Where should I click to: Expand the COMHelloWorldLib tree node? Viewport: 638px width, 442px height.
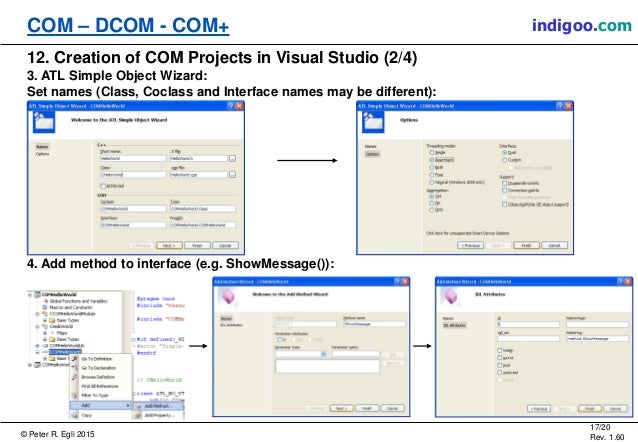tap(37, 346)
